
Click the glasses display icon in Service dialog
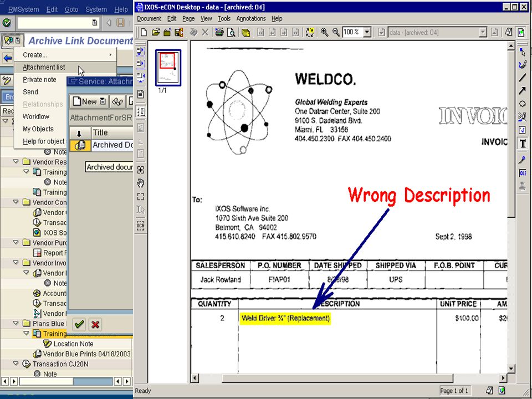tap(117, 101)
